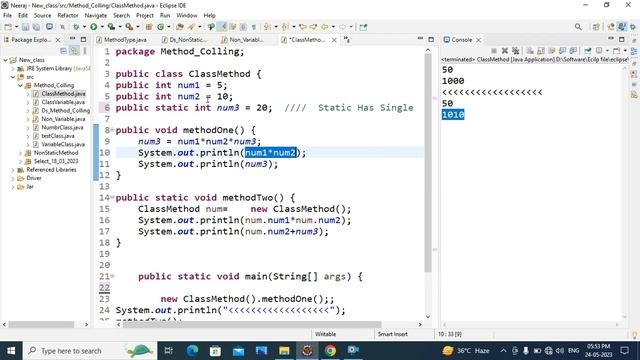This screenshot has width=640, height=360.
Task: Click the New Java Class icon
Action: [x=160, y=27]
